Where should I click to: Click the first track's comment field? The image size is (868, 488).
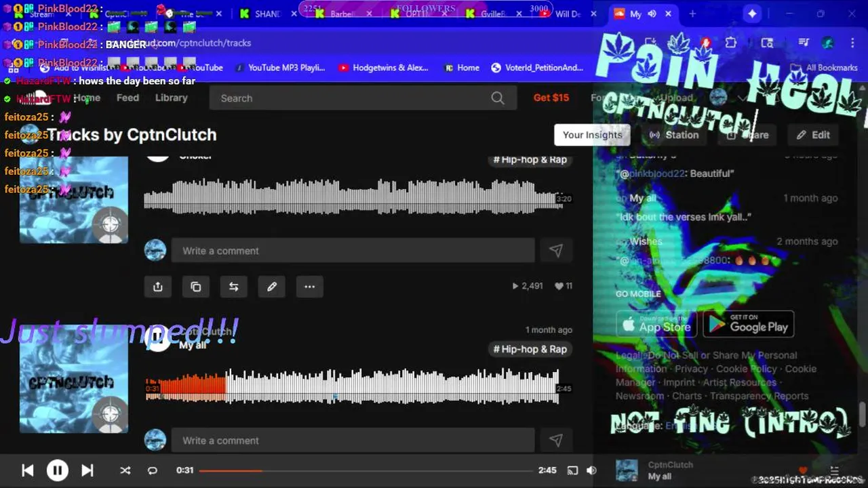pyautogui.click(x=353, y=251)
